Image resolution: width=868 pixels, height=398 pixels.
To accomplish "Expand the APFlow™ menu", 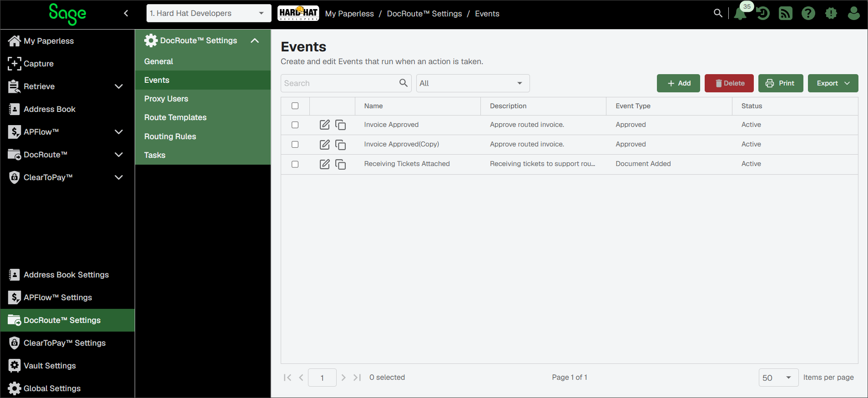I will 119,132.
